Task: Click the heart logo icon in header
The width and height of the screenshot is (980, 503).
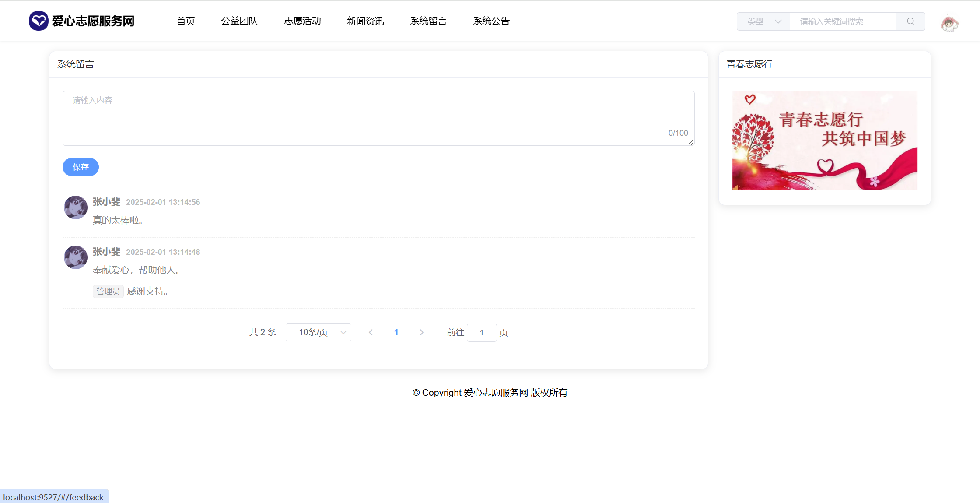Action: 38,21
